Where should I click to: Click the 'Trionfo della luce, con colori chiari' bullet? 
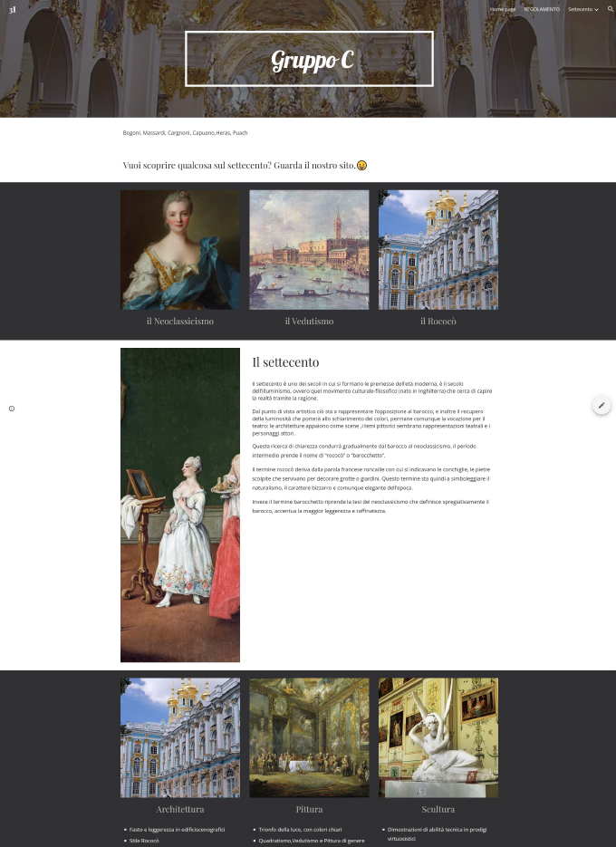point(300,829)
